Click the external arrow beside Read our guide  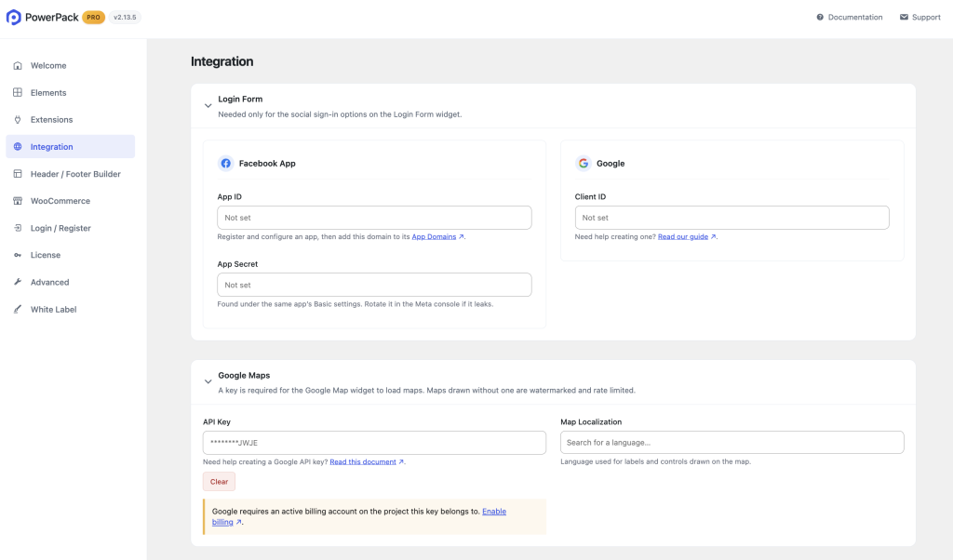click(714, 237)
